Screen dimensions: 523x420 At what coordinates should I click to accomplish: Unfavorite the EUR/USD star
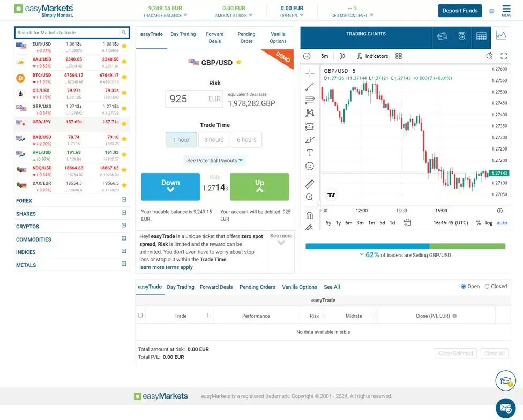pyautogui.click(x=124, y=46)
